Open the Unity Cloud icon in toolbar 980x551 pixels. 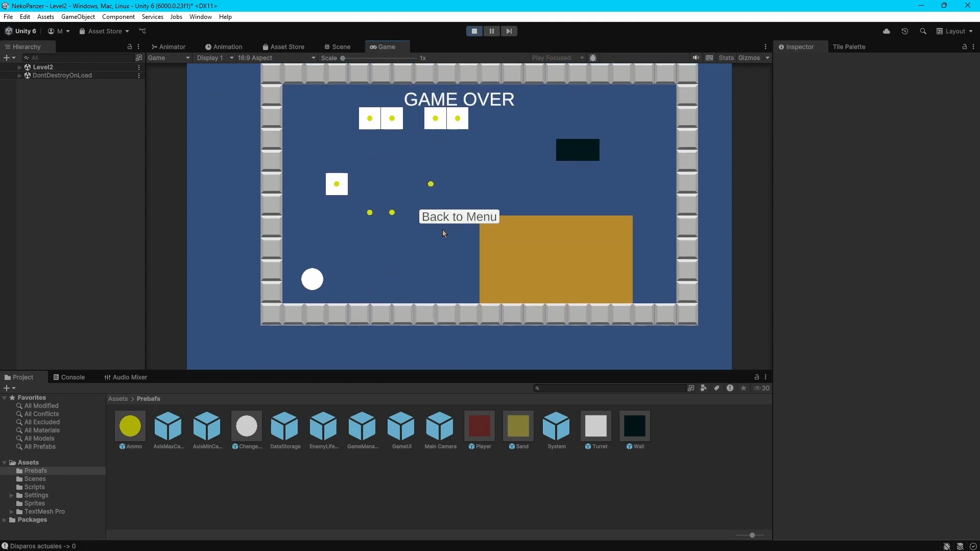886,31
